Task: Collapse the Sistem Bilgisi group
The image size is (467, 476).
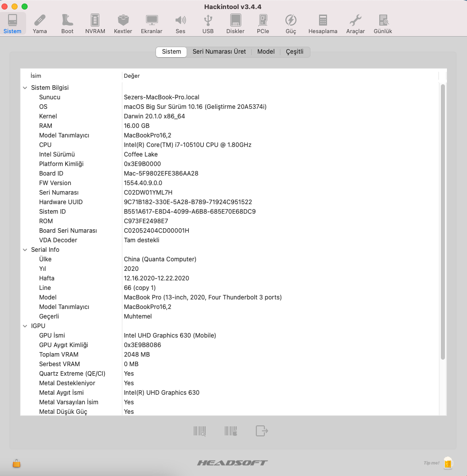Action: (x=25, y=88)
